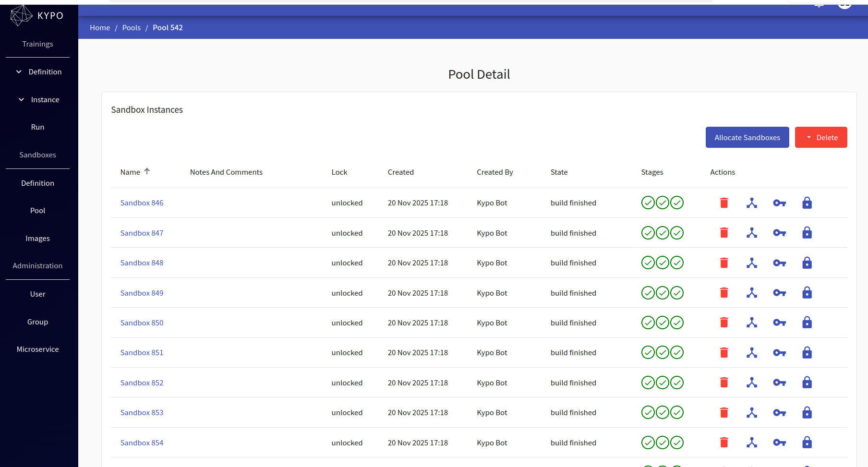Lock Sandbox 846 with padlock icon
Image resolution: width=868 pixels, height=467 pixels.
(x=807, y=203)
